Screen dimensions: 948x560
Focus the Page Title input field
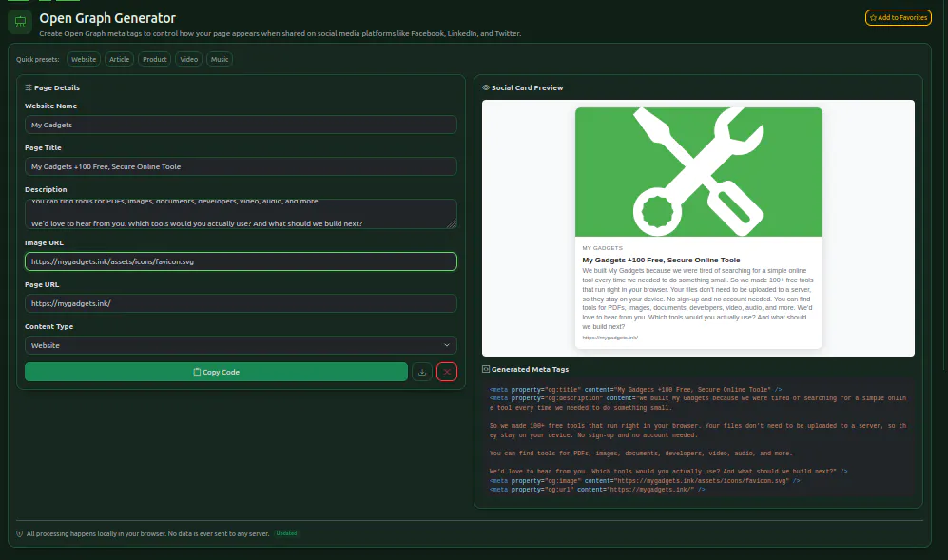[x=241, y=166]
